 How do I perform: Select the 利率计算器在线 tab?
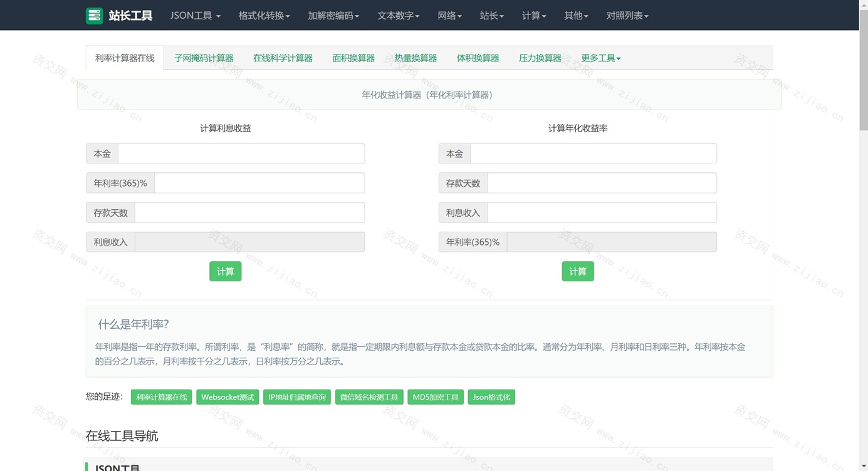125,58
